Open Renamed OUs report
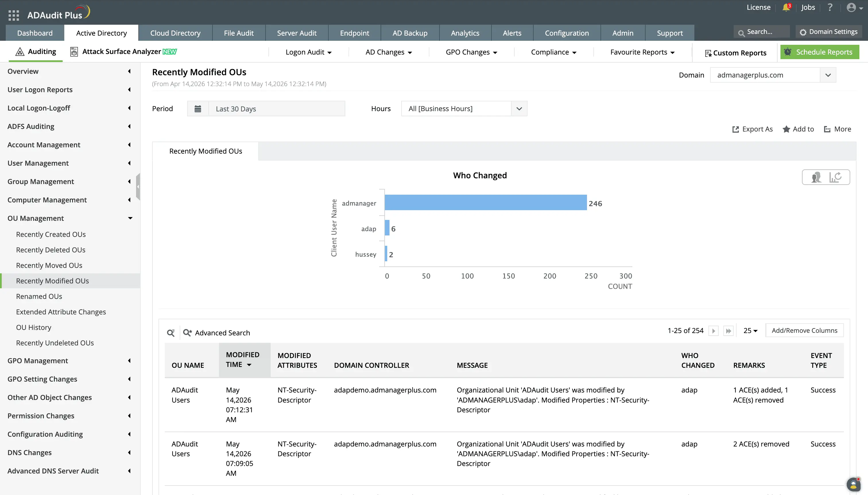 (39, 297)
